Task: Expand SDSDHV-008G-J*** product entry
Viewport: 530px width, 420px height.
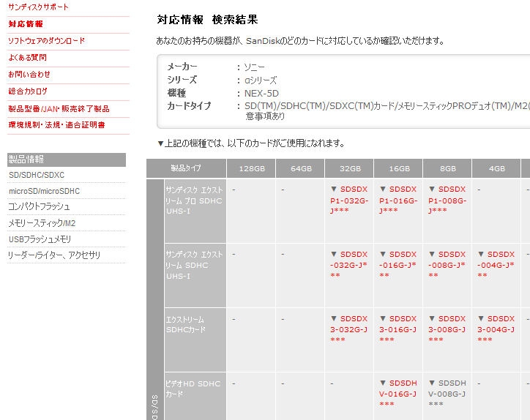Action: (447, 394)
